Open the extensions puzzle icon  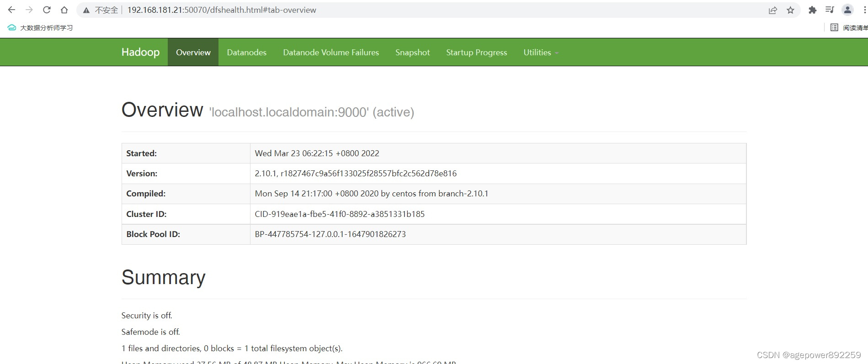point(812,10)
